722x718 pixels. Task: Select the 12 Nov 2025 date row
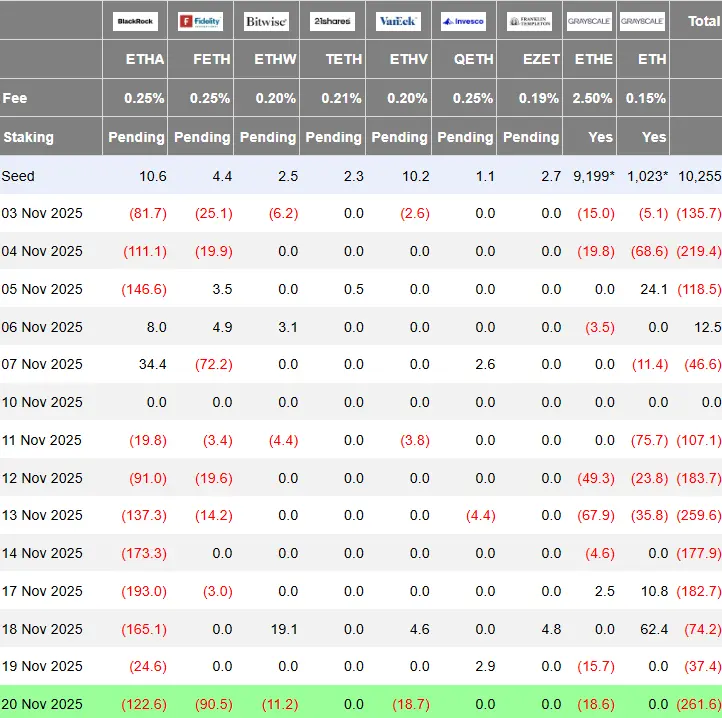361,478
